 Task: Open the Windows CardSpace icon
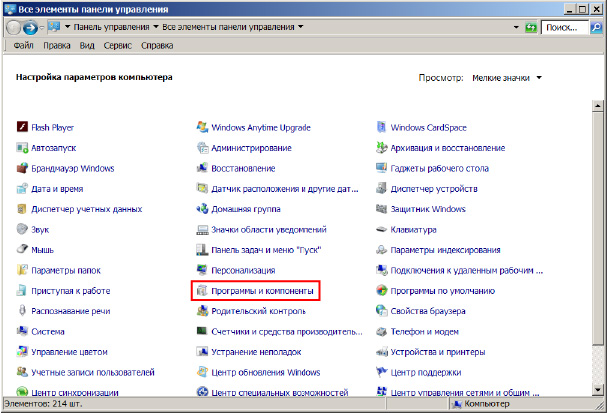381,127
